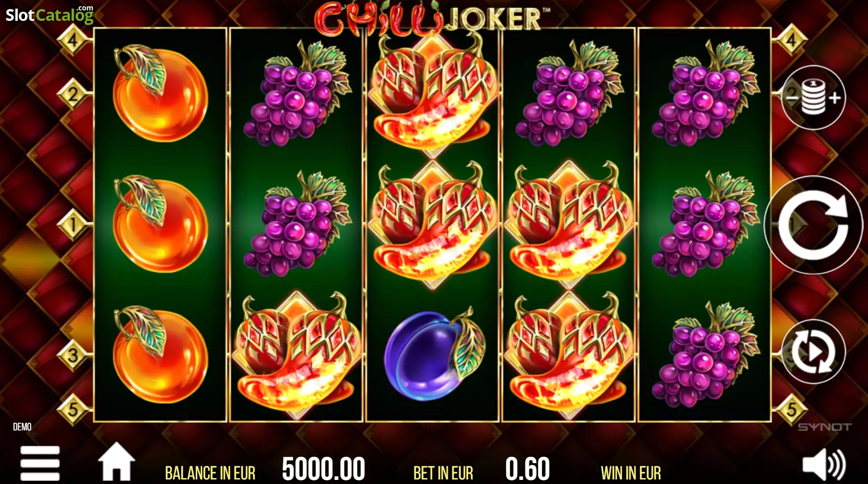The height and width of the screenshot is (484, 868).
Task: Click the Chilli Joker title logo
Action: (431, 18)
